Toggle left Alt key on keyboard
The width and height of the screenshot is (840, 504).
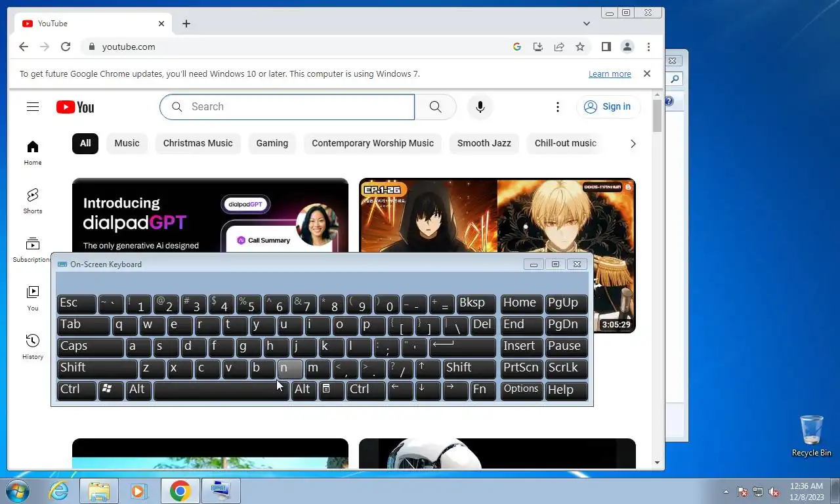click(x=138, y=390)
